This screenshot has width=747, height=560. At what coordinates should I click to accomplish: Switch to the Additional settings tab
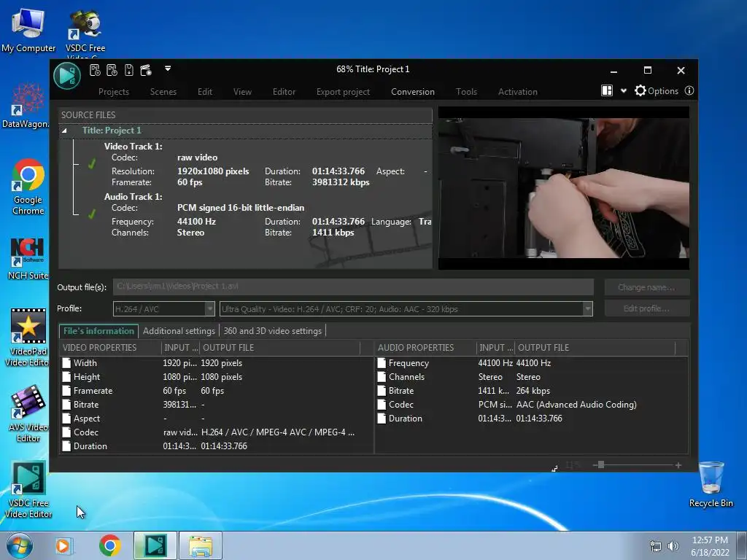tap(179, 331)
